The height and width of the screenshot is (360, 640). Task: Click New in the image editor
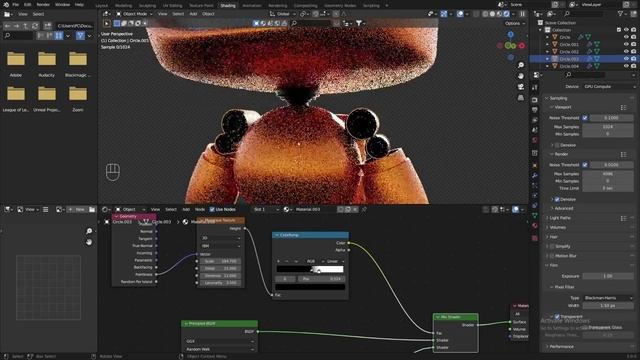pos(76,209)
